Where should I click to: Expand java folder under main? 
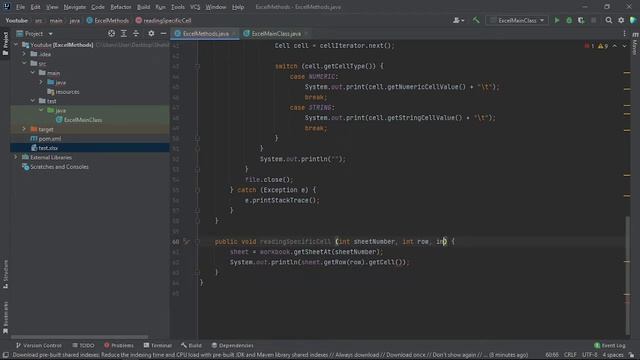[x=41, y=82]
